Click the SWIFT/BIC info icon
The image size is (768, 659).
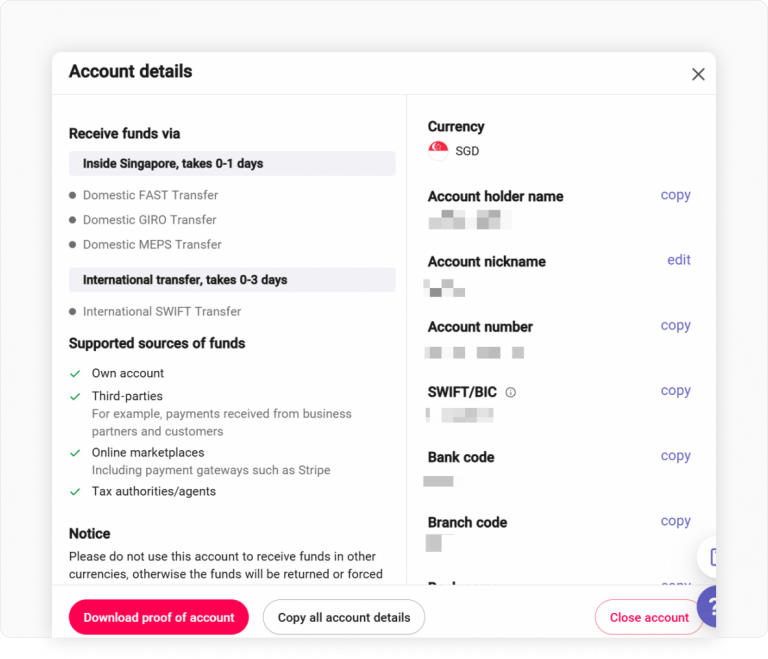(x=510, y=393)
